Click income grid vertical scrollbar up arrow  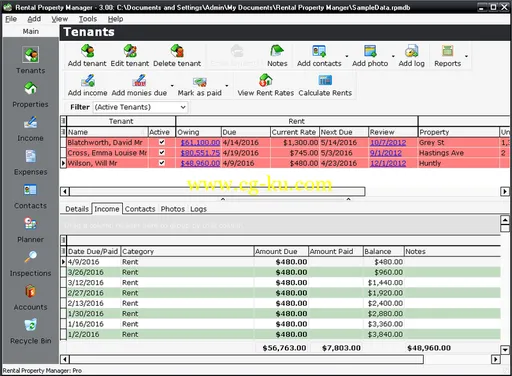[505, 220]
